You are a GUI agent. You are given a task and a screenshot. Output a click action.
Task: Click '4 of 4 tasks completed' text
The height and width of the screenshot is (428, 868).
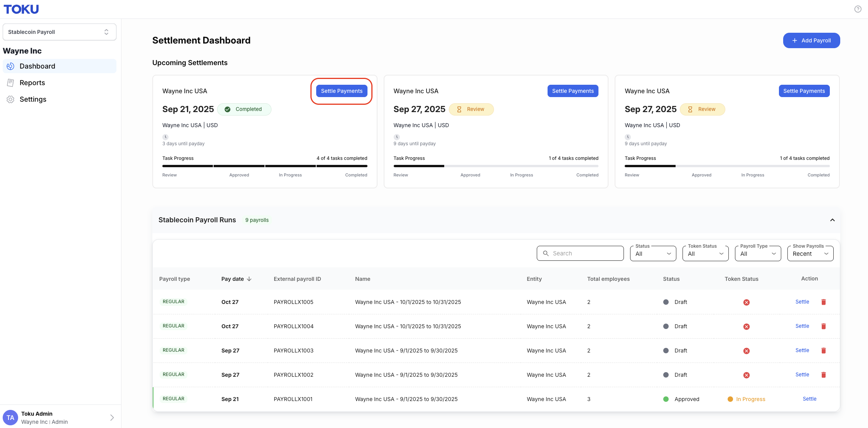click(x=342, y=158)
